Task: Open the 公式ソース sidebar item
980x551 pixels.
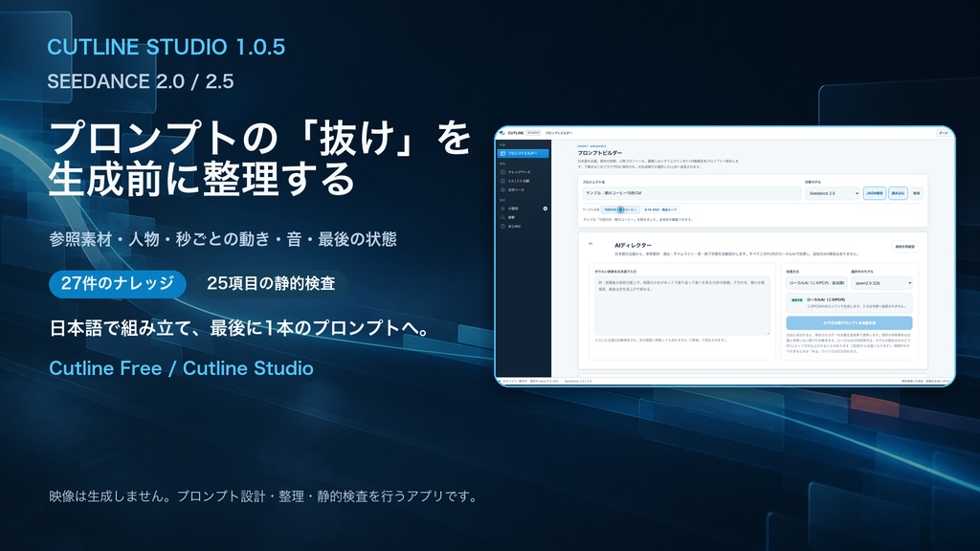Action: pos(523,190)
